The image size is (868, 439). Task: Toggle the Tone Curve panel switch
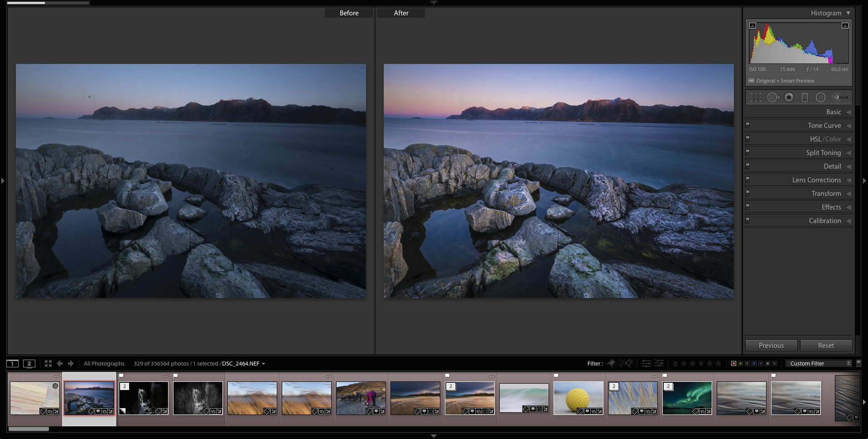[x=748, y=125]
